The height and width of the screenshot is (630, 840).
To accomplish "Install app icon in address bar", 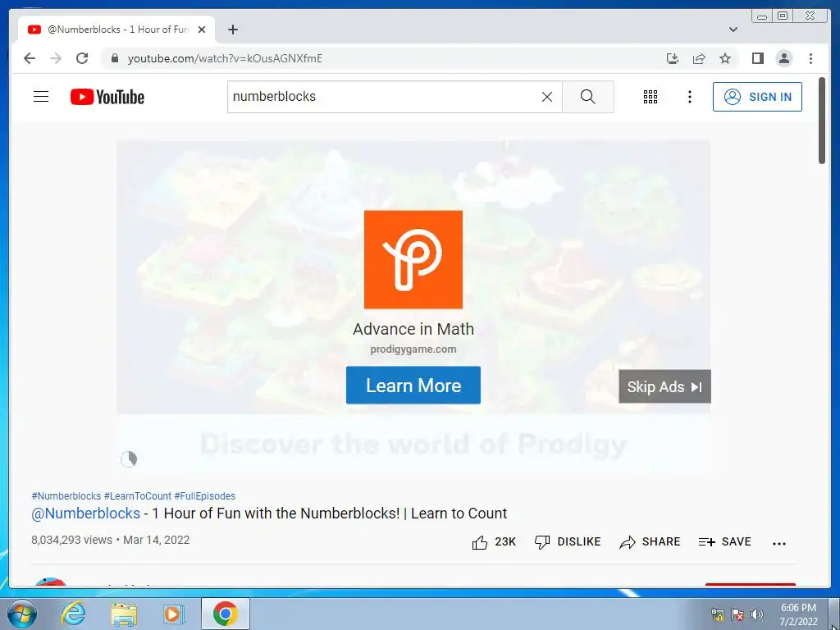I will pos(673,58).
